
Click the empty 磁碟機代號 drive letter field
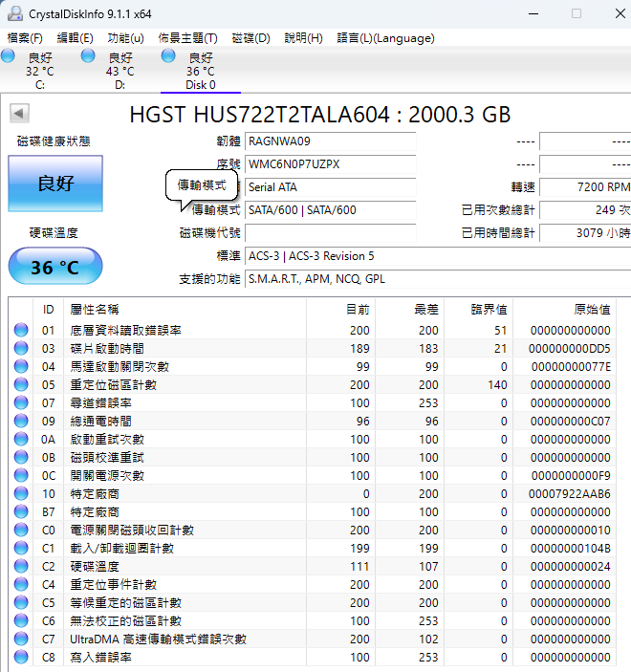click(x=330, y=233)
